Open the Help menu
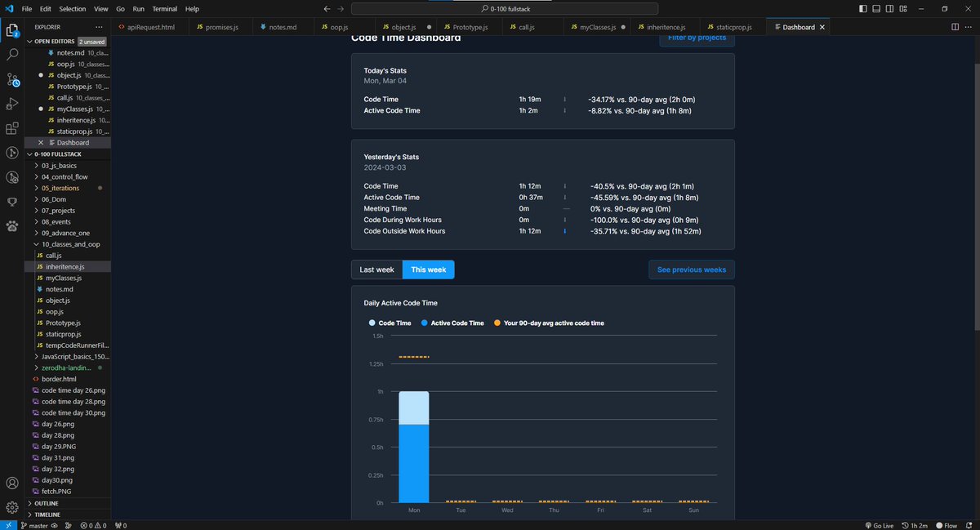The height and width of the screenshot is (530, 980). coord(192,8)
